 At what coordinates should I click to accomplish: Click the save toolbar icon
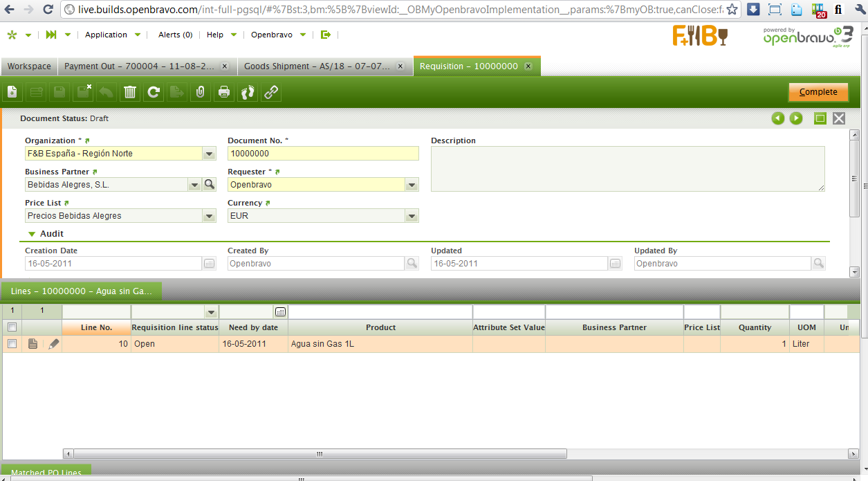59,92
